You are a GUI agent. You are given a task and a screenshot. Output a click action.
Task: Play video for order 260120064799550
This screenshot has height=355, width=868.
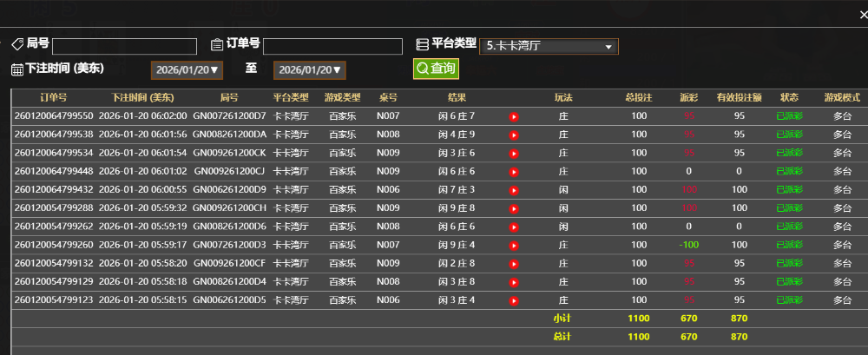[x=514, y=117]
